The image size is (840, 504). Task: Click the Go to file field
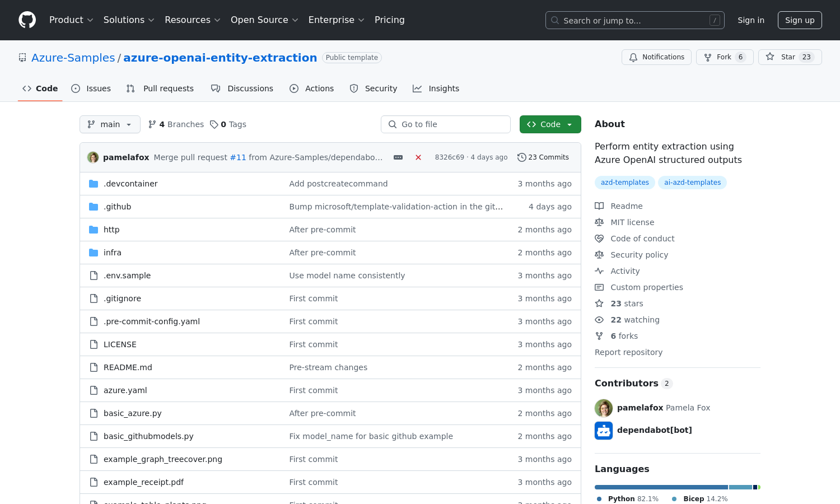point(445,124)
